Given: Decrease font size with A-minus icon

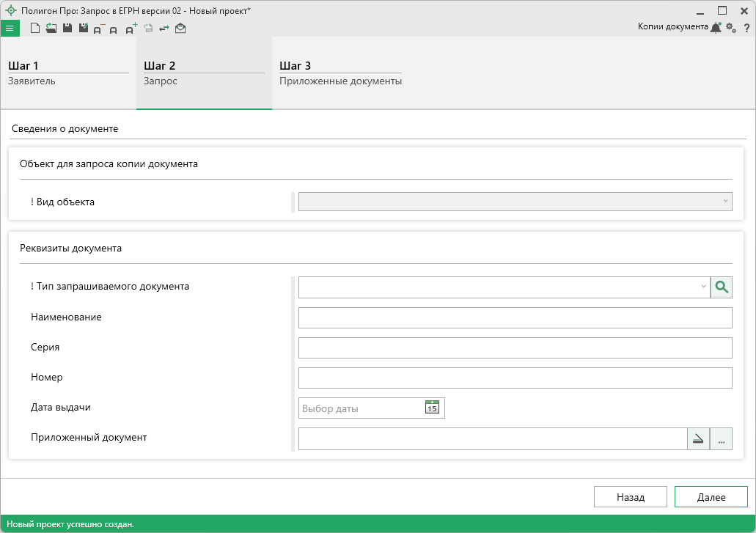Looking at the screenshot, I should [98, 29].
